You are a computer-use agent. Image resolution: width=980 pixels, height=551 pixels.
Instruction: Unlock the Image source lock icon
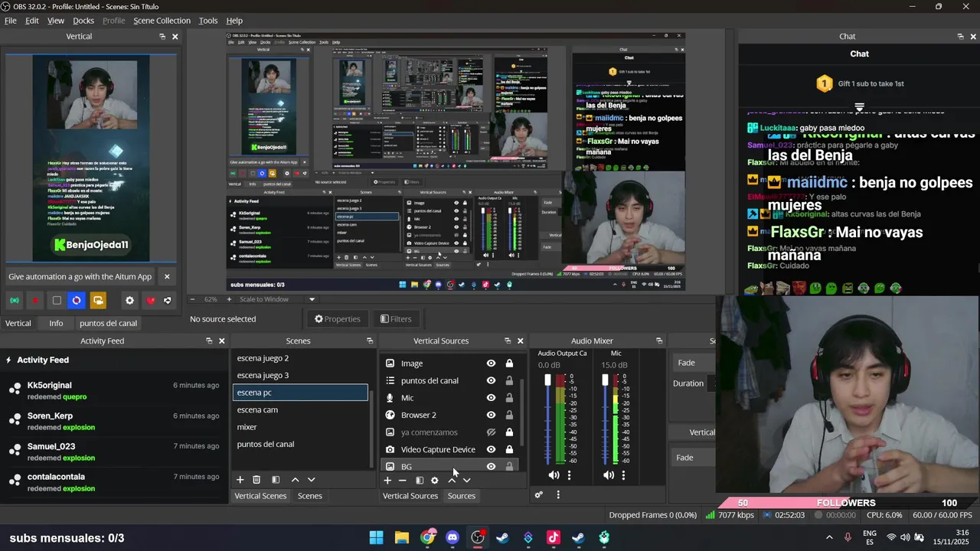click(509, 364)
